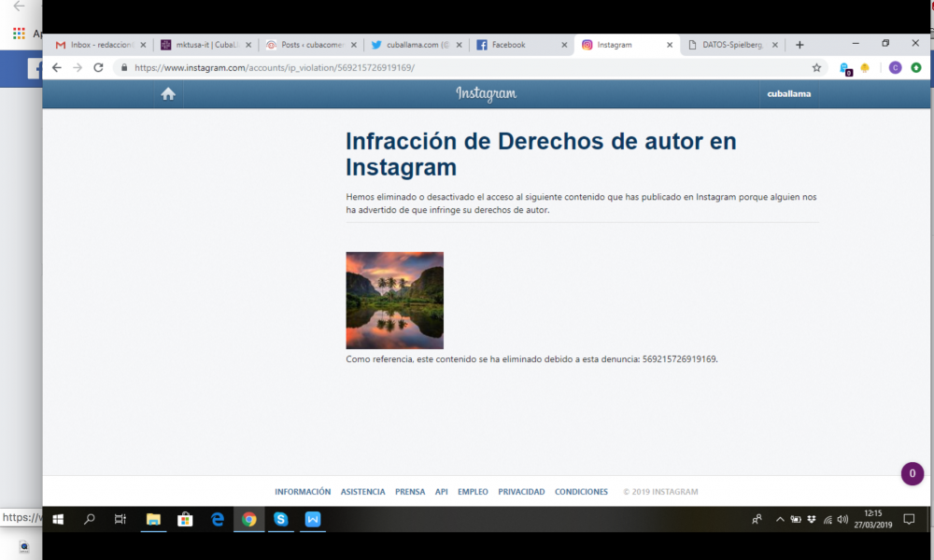Click the Instagram home icon
This screenshot has height=560, width=934.
(x=168, y=93)
